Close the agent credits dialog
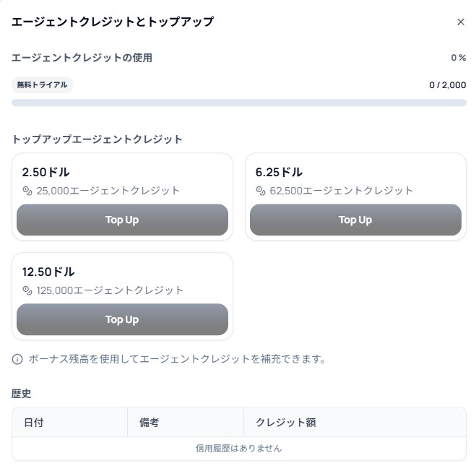Viewport: 476px width, 471px height. pyautogui.click(x=461, y=22)
